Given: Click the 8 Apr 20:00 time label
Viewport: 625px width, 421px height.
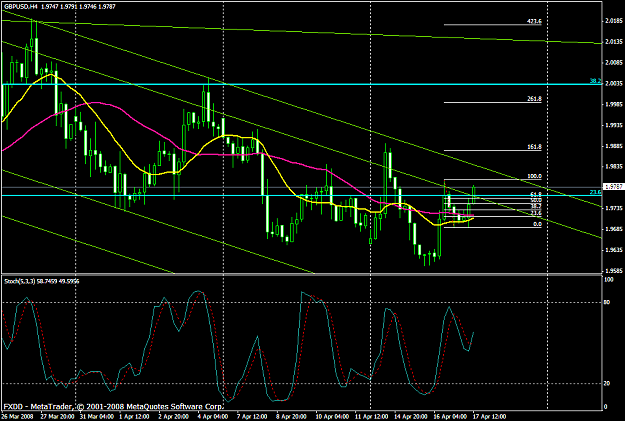Looking at the screenshot, I should (x=291, y=417).
